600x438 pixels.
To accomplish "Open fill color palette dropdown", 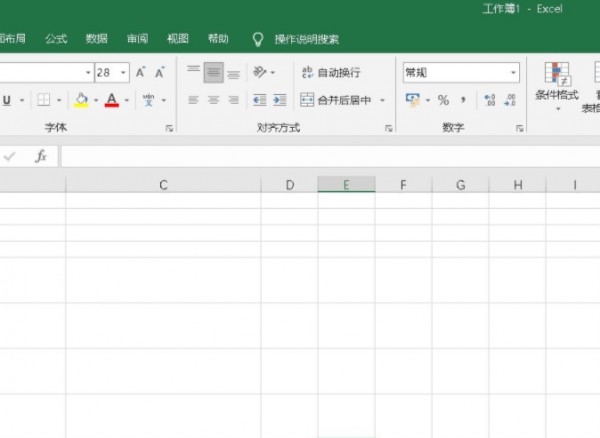I will pos(96,101).
